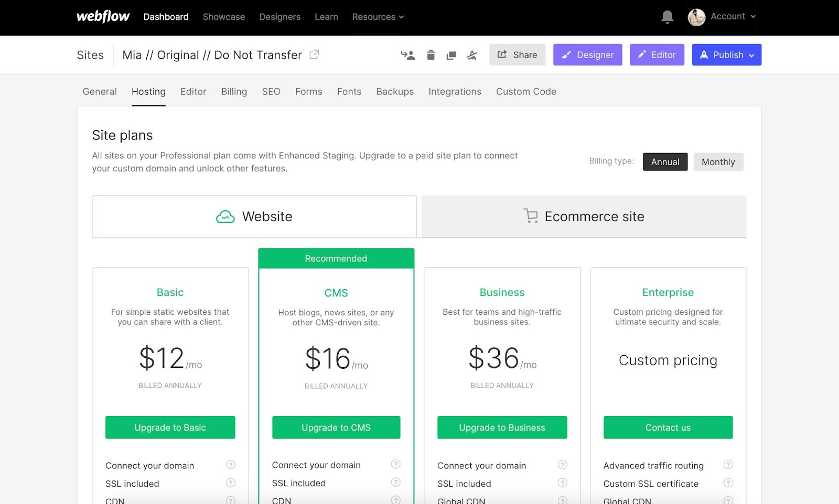Click the $36/mo price

502,358
